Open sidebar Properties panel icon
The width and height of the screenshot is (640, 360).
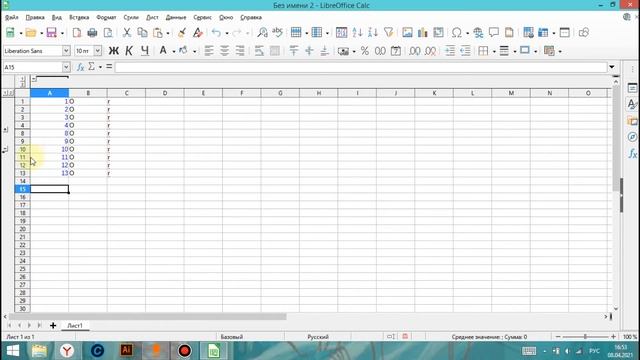pos(632,88)
